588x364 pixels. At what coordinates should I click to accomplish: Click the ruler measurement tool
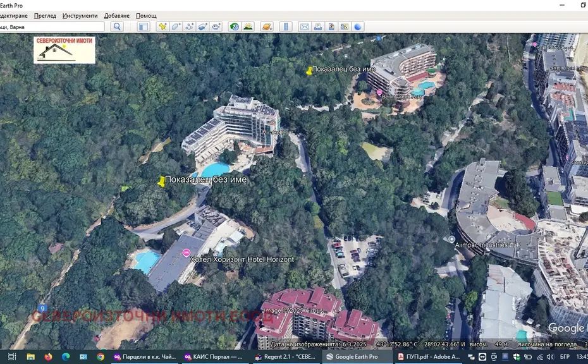click(x=286, y=27)
